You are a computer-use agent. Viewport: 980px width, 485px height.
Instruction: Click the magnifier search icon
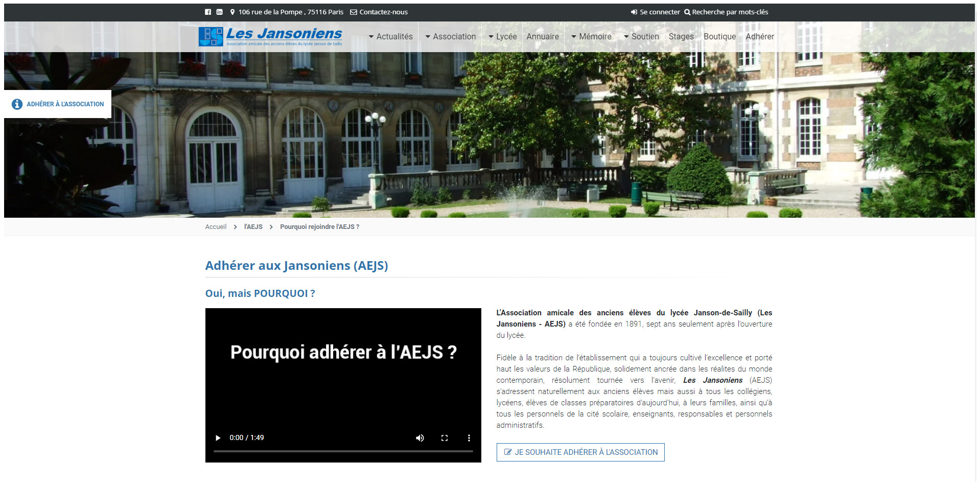click(x=687, y=12)
